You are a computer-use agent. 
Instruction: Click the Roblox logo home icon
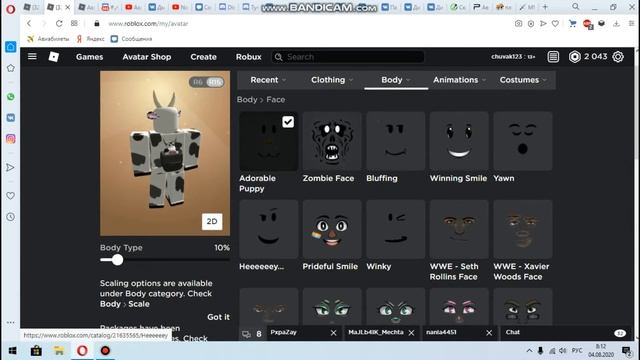(53, 57)
